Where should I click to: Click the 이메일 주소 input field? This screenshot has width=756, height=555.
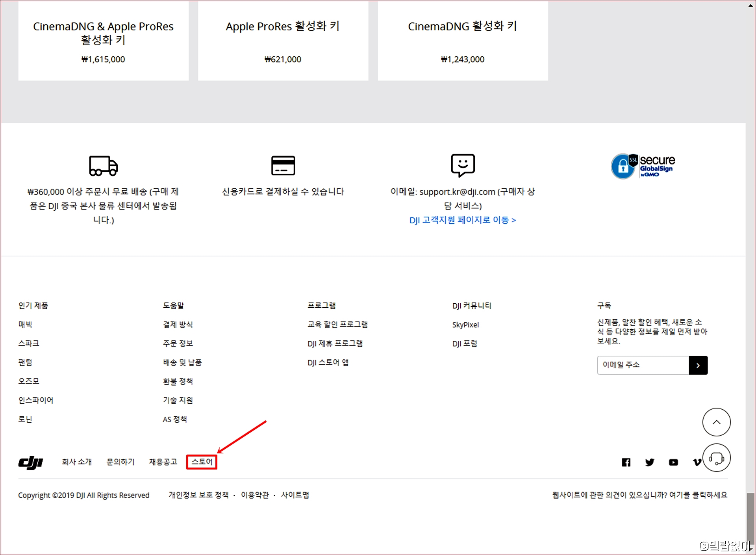(643, 365)
